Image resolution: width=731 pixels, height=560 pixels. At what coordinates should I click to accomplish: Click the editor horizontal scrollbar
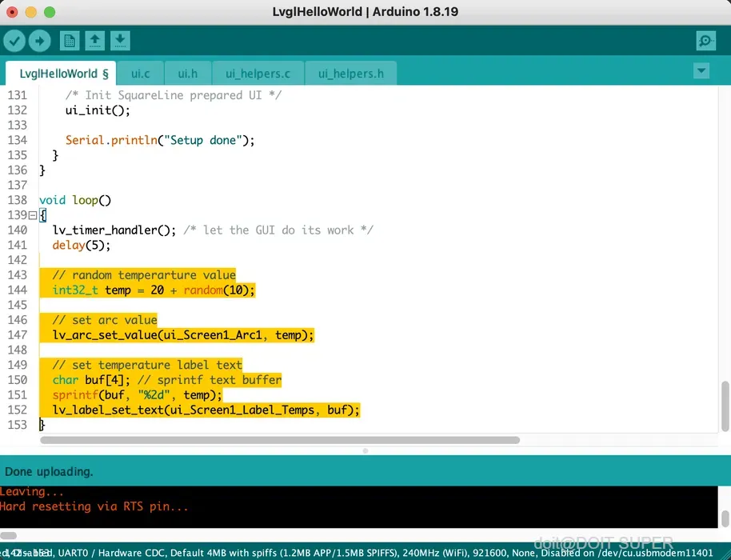pyautogui.click(x=280, y=440)
